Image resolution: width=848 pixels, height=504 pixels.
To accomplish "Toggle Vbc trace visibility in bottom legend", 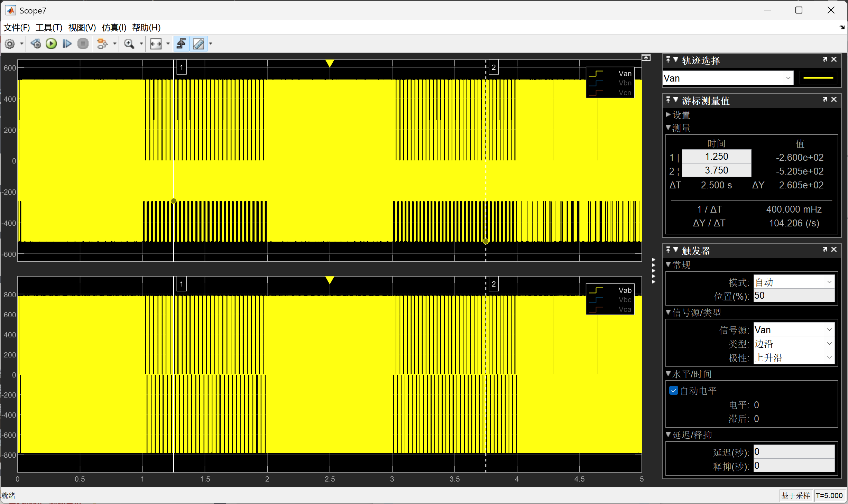I will 625,300.
